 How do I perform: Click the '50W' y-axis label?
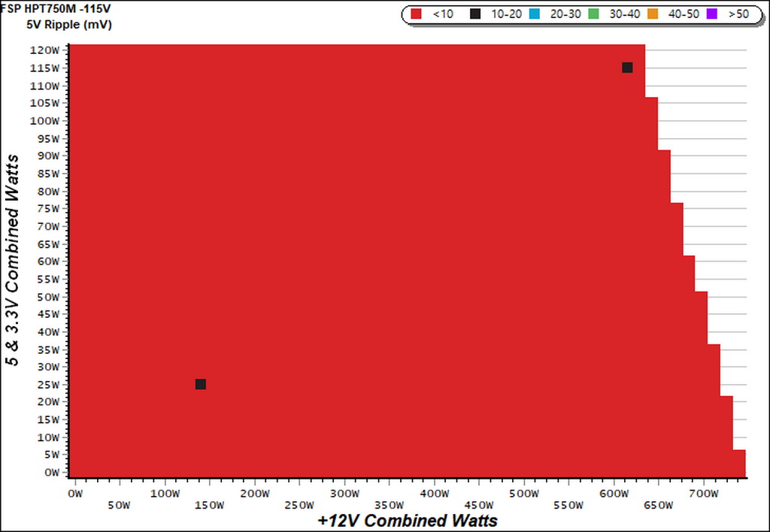(x=47, y=297)
